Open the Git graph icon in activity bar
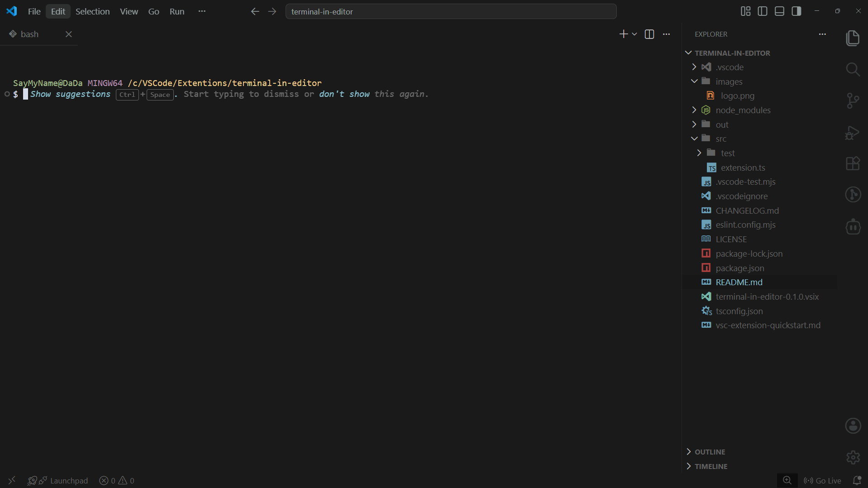The image size is (868, 488). 853,195
